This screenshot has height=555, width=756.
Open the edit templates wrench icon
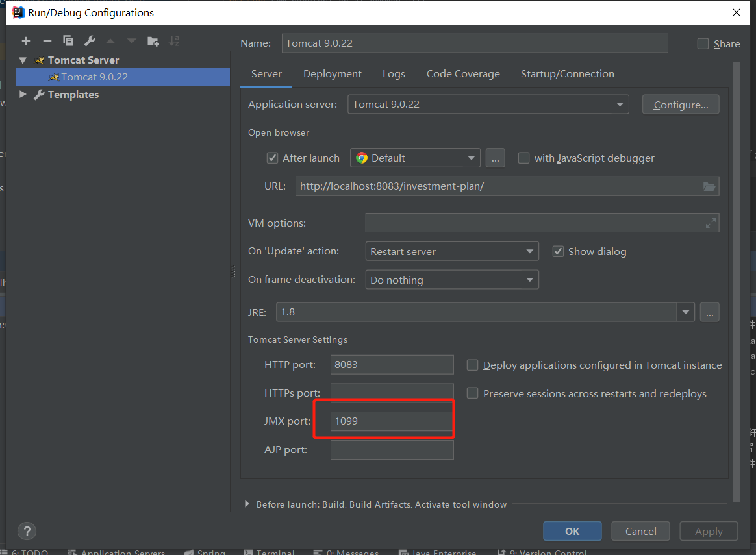90,41
